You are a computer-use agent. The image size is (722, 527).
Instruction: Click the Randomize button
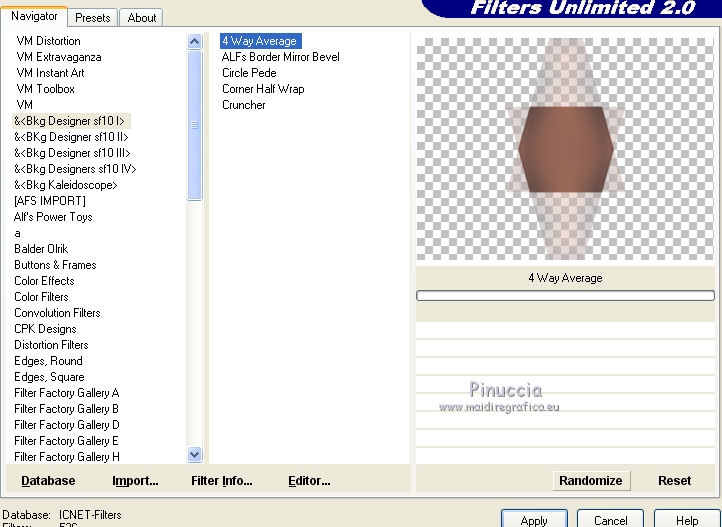(591, 481)
